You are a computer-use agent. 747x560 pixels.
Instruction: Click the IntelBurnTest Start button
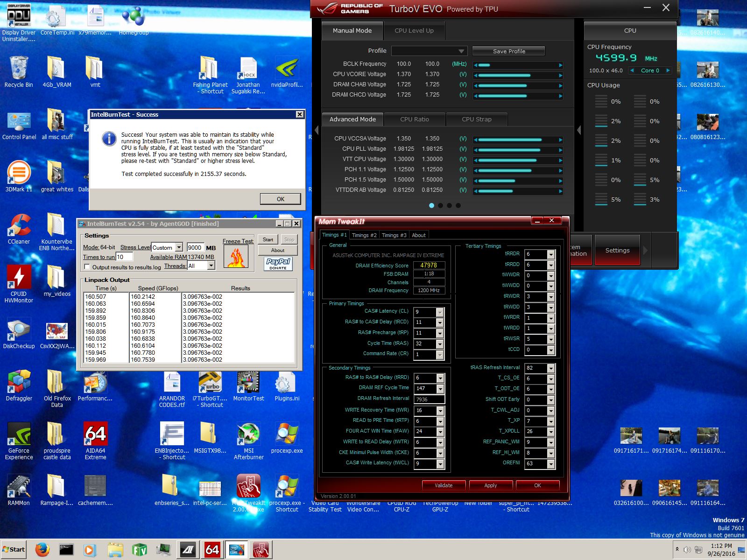268,239
